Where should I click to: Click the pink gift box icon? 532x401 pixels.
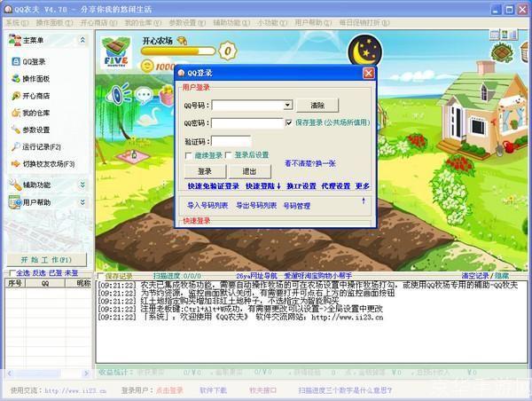click(x=167, y=95)
